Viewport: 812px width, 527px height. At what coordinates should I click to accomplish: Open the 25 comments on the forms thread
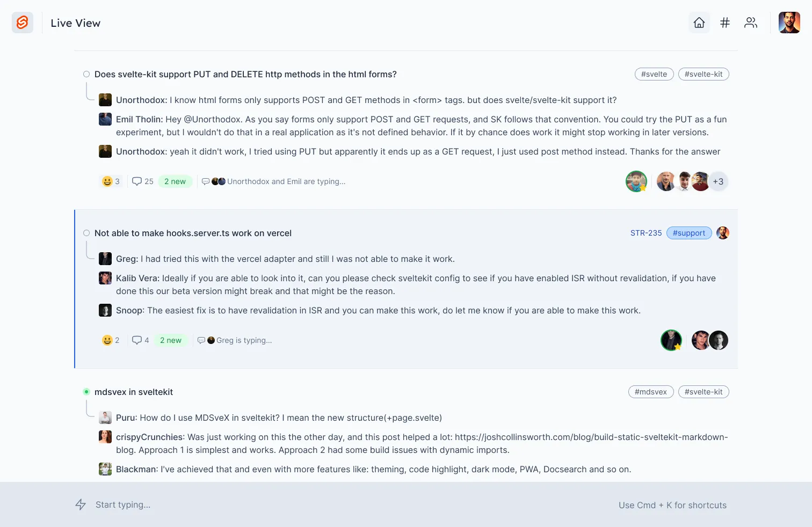(142, 181)
